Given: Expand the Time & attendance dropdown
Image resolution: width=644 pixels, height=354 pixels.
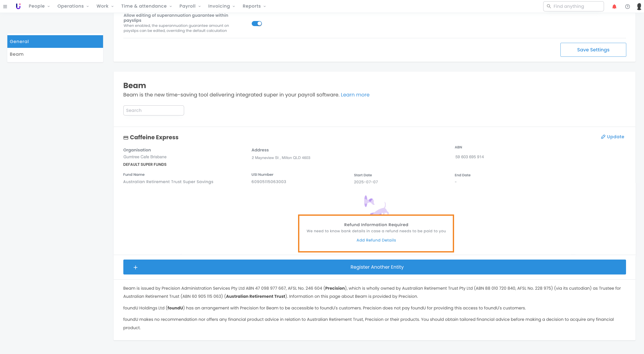Looking at the screenshot, I should [x=146, y=6].
